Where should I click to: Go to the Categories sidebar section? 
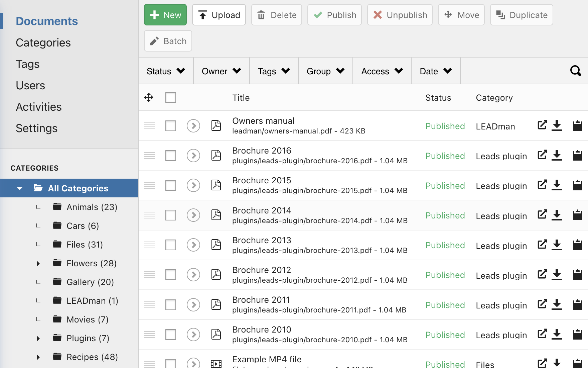(x=43, y=43)
